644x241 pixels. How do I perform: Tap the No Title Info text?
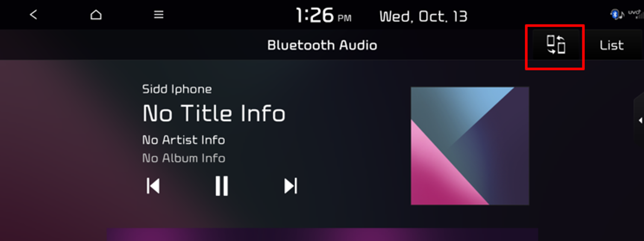point(214,113)
